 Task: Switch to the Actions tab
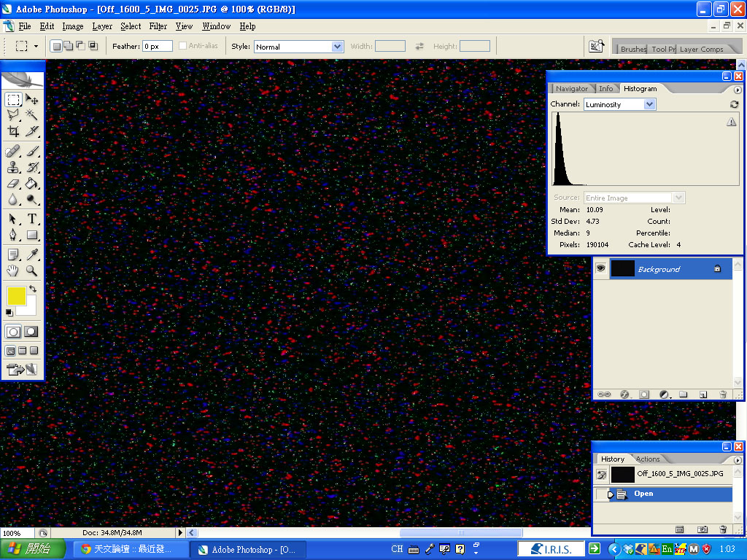tap(647, 459)
